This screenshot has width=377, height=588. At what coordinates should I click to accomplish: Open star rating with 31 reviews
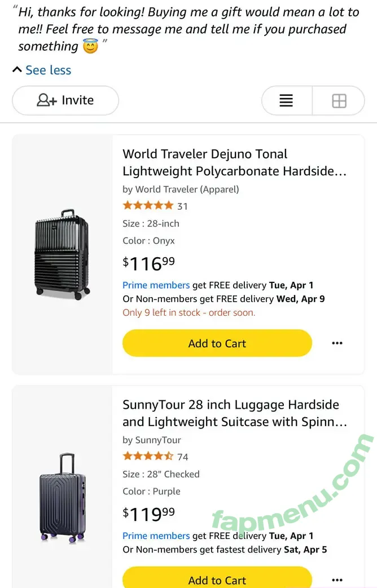tap(155, 206)
